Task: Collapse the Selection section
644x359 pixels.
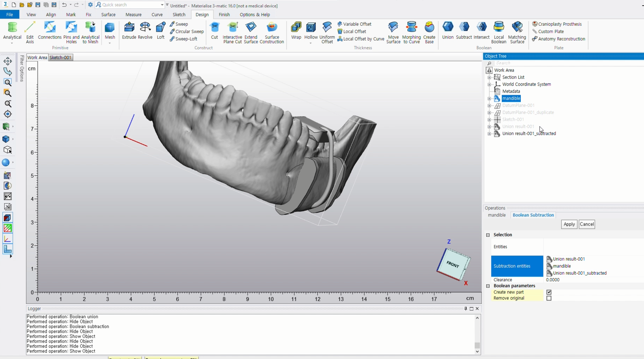Action: [488, 235]
